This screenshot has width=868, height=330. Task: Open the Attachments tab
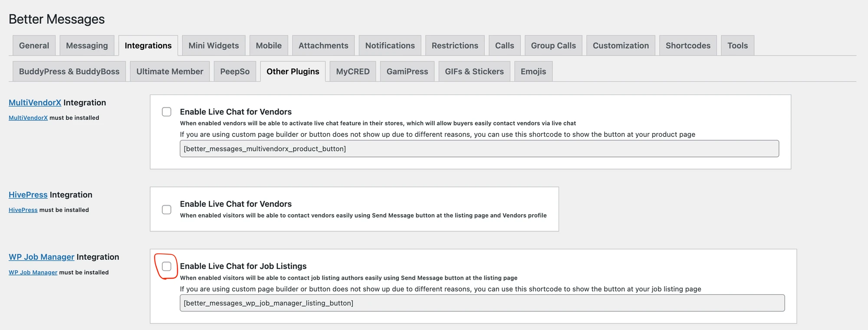click(x=323, y=46)
